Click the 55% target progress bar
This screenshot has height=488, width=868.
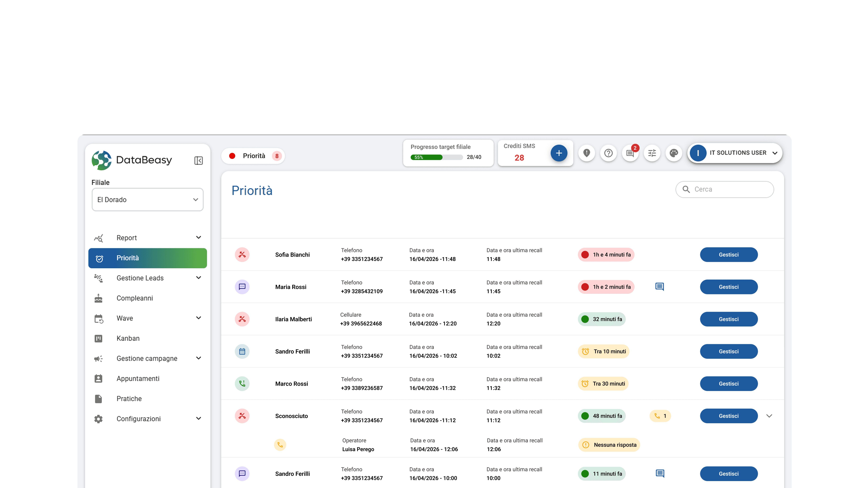click(437, 157)
